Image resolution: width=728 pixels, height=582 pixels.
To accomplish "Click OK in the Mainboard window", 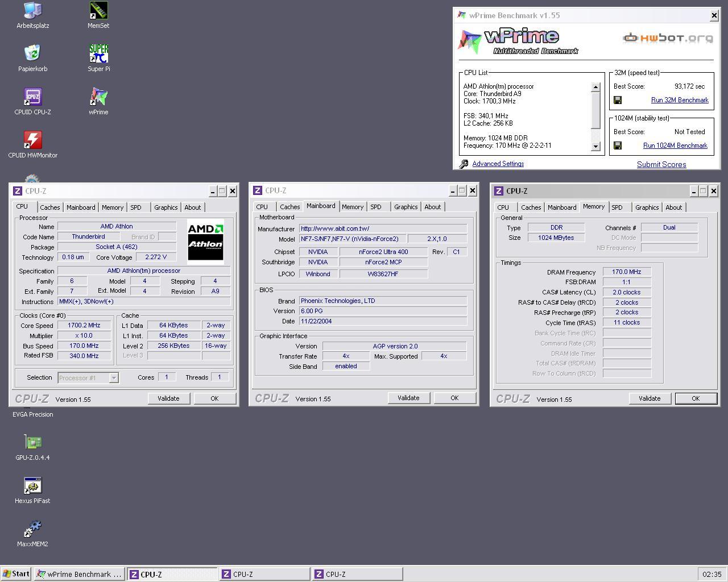I will tap(454, 398).
